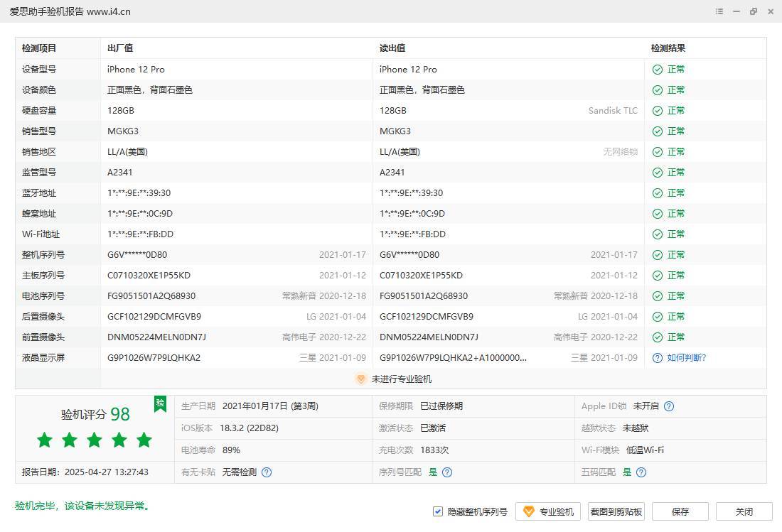Click the Sandisk TLC label

[613, 111]
